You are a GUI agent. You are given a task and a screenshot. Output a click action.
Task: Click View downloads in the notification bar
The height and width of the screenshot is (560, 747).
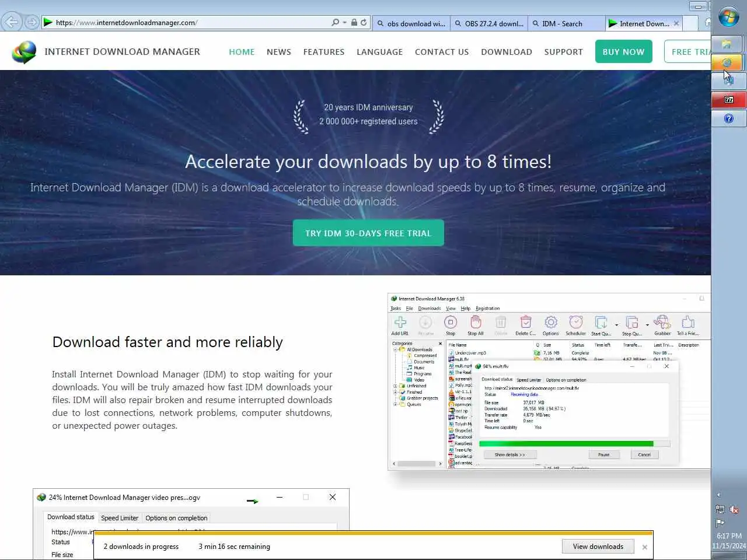598,547
